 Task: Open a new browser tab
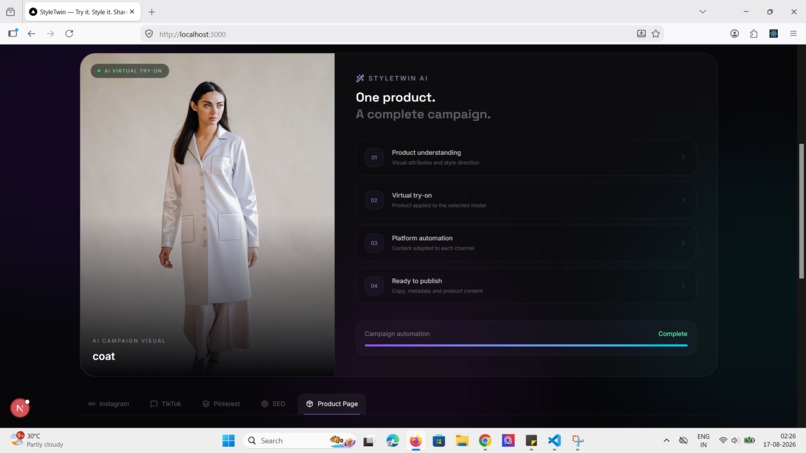click(151, 12)
